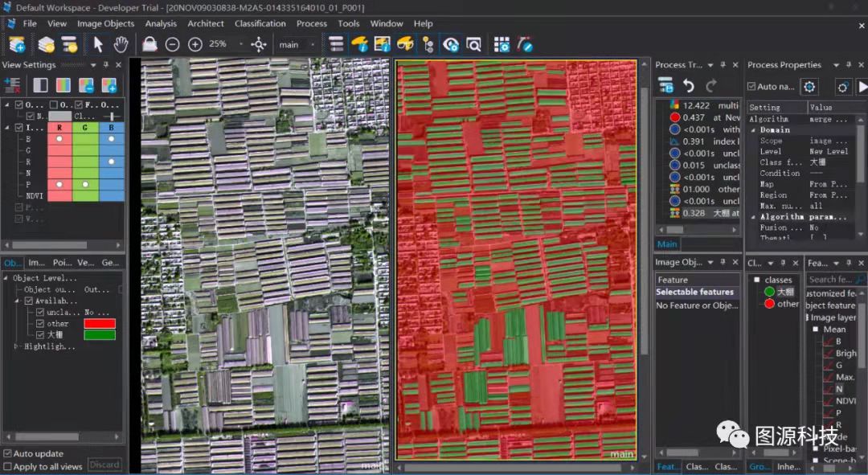Viewport: 868px width, 475px height.
Task: Select the pointer cursor tool
Action: point(98,44)
